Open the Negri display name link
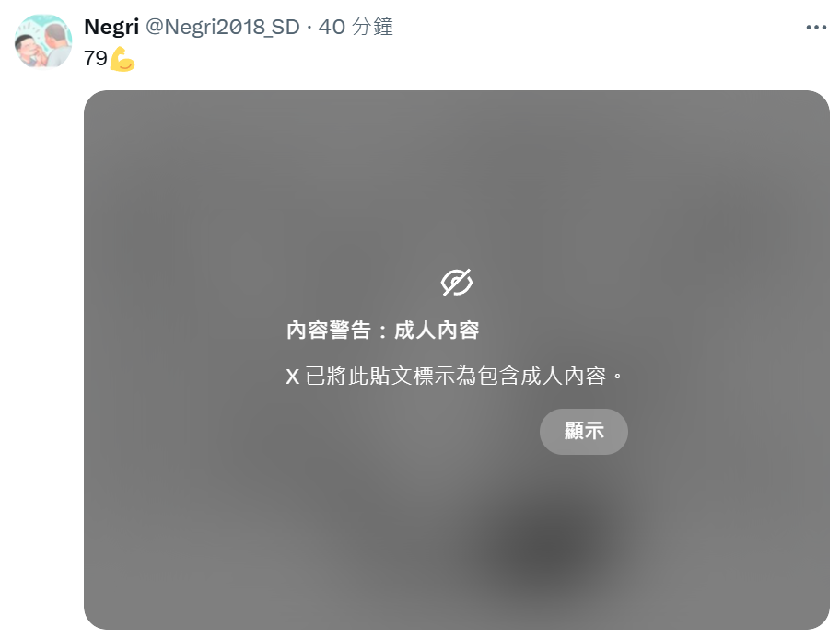The image size is (840, 638). (x=111, y=27)
